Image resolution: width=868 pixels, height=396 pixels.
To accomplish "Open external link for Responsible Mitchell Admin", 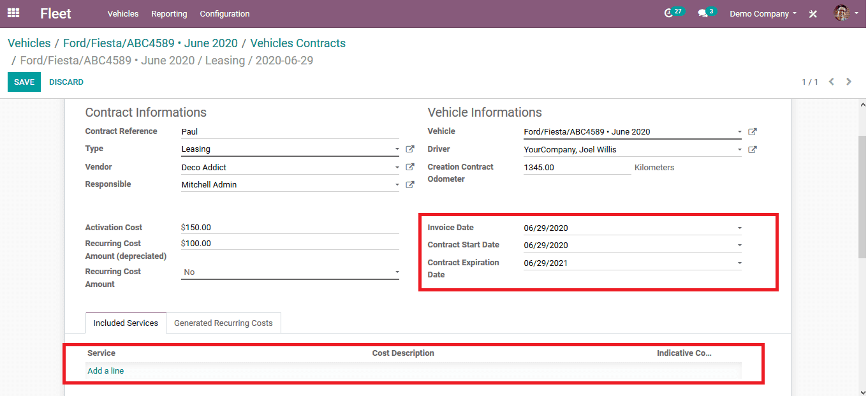I will pyautogui.click(x=410, y=185).
